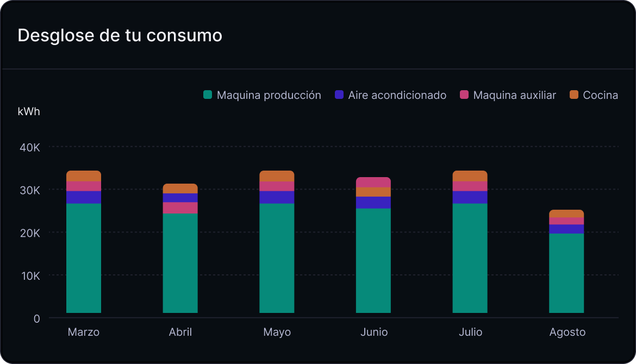Click the pink Maquina auxiliar legend swatch
Screen dimensions: 636x364
click(x=464, y=95)
